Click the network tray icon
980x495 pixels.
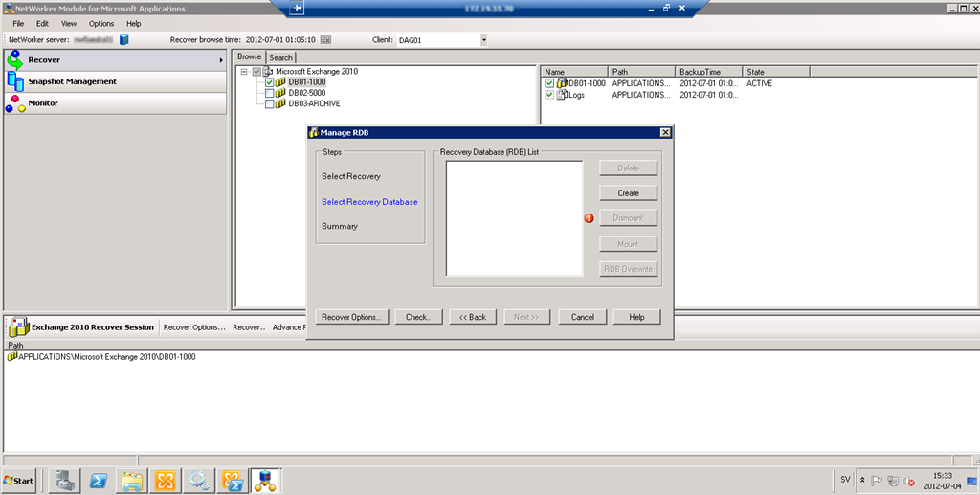[x=893, y=481]
